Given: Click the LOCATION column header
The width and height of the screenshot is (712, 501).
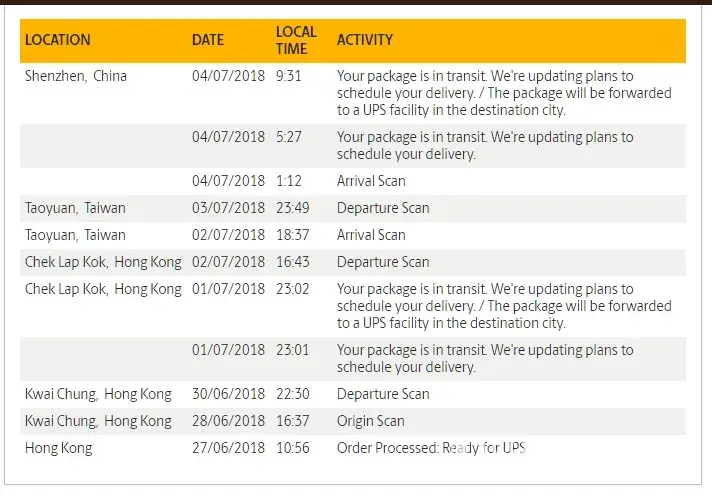Looking at the screenshot, I should (x=58, y=40).
